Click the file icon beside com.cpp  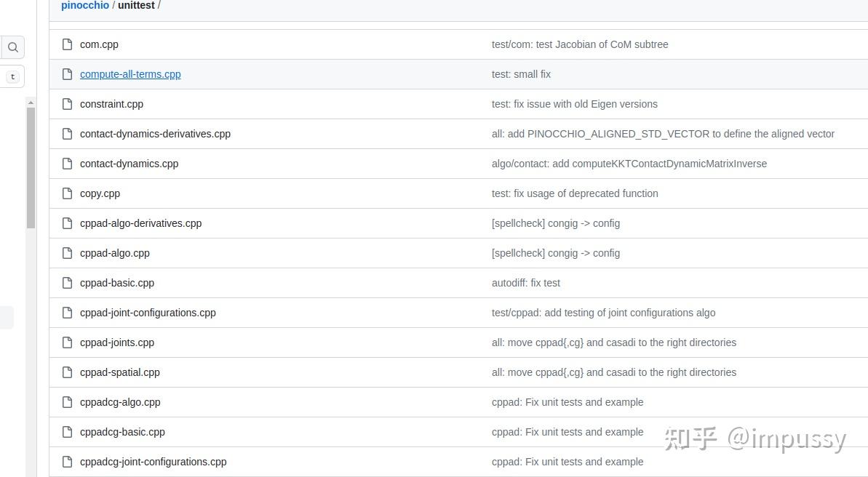point(67,44)
